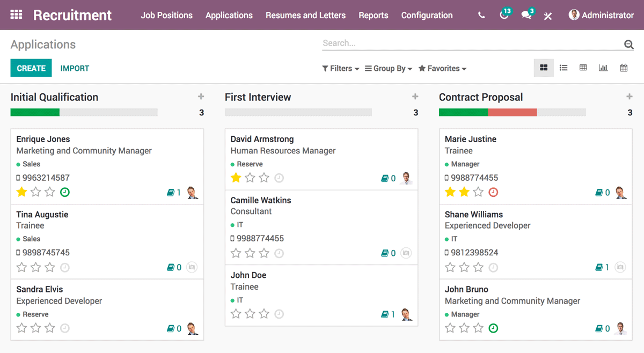The image size is (644, 353).
Task: Click the quick-add plus on First Interview column
Action: (x=415, y=97)
